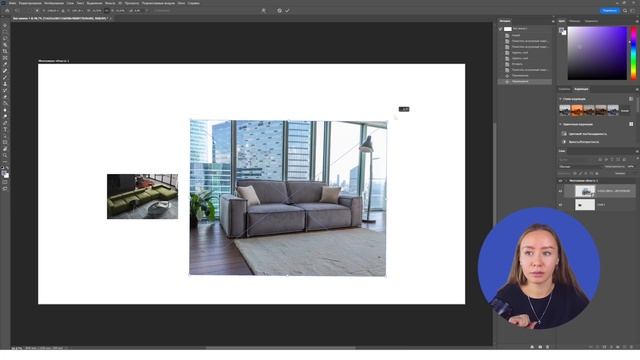640x360 pixels.
Task: Select the Zoom tool
Action: [x=5, y=156]
